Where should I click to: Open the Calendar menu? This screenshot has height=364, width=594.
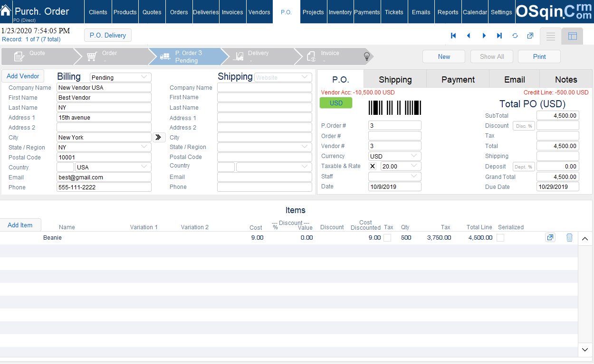click(475, 12)
